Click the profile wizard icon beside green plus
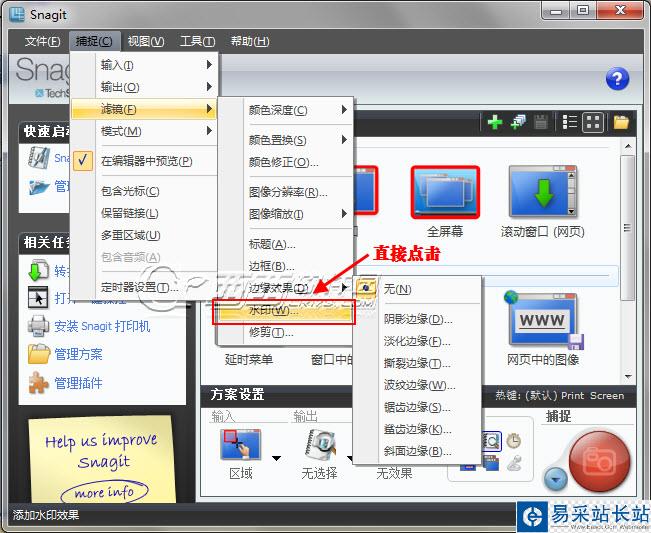 518,122
